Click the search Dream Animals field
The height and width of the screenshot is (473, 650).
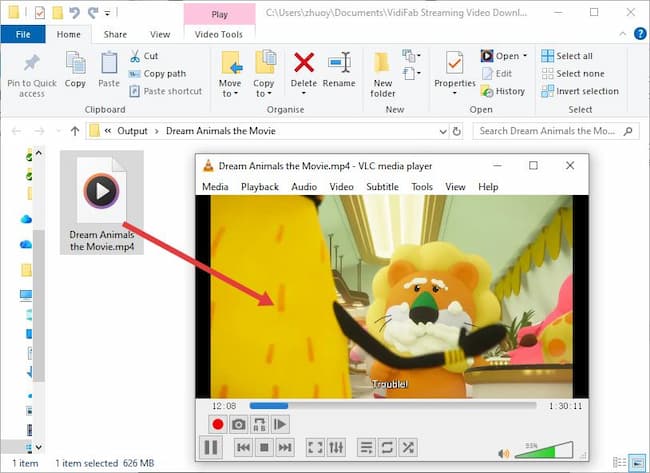555,131
